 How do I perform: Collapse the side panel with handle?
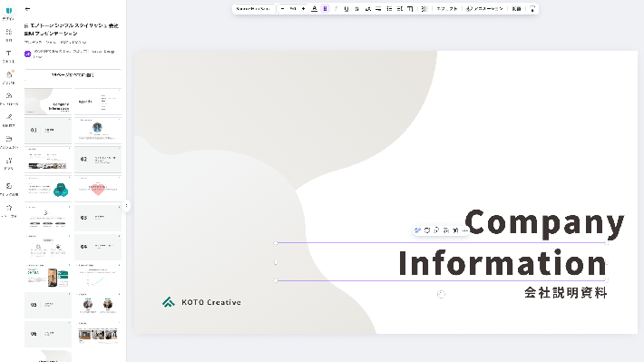pos(126,205)
